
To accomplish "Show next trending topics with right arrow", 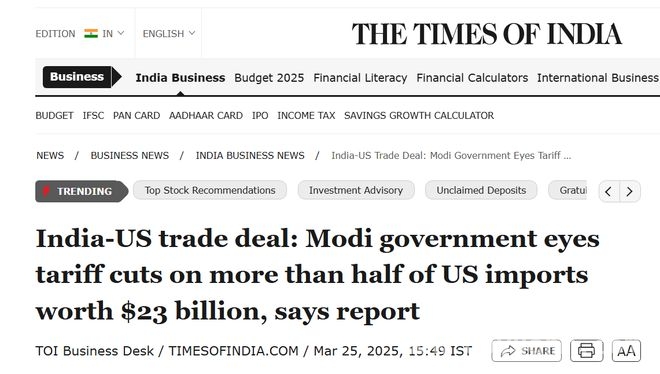I will click(630, 191).
